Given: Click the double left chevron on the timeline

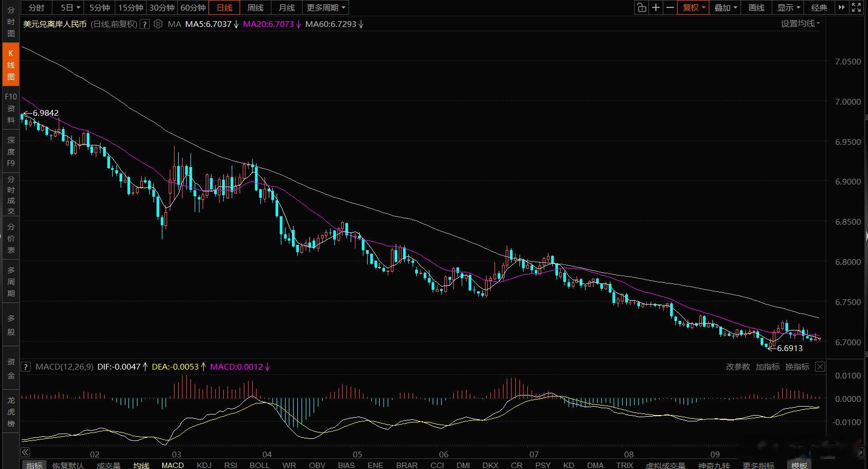Looking at the screenshot, I should coord(25,452).
